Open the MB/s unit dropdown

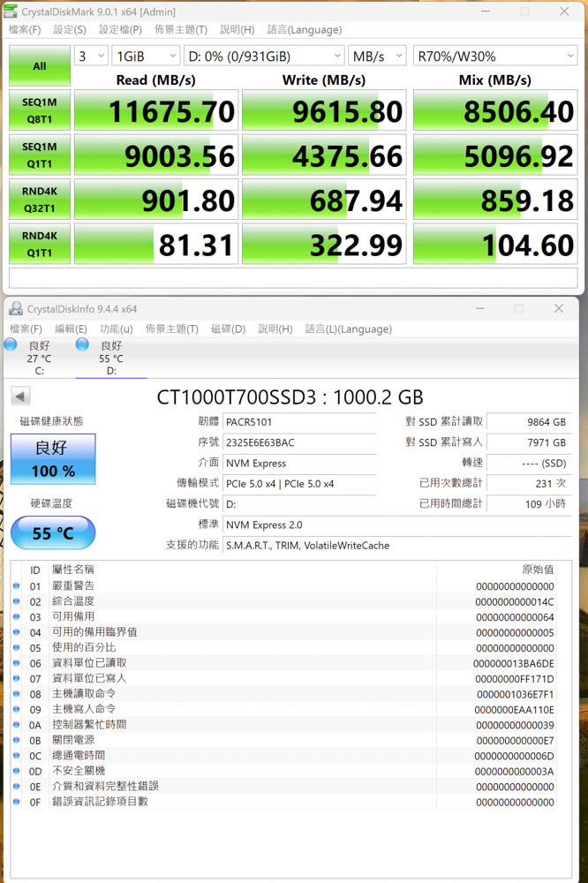pyautogui.click(x=377, y=56)
